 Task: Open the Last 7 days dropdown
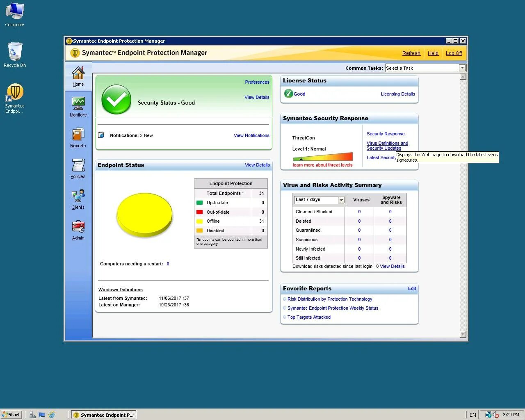tap(341, 200)
